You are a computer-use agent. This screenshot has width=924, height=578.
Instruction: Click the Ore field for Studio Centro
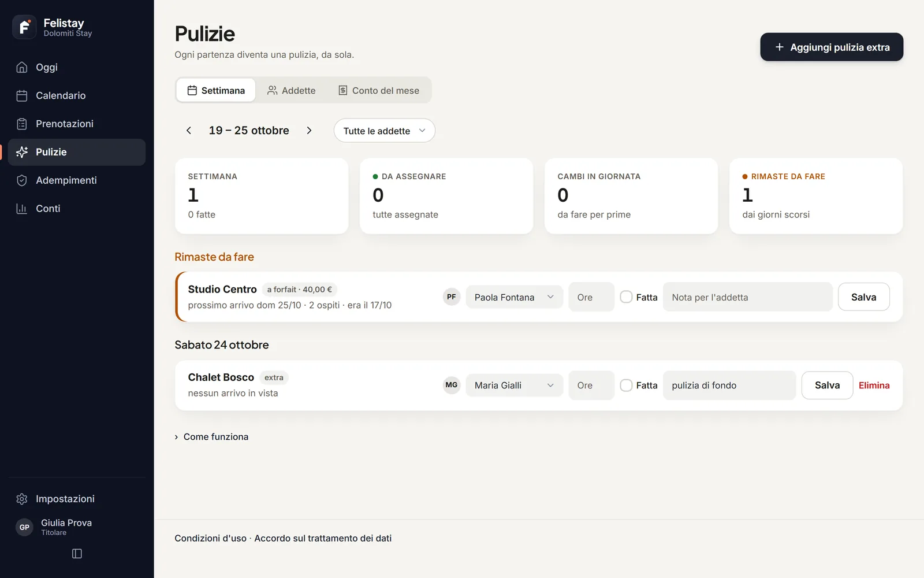click(x=591, y=297)
